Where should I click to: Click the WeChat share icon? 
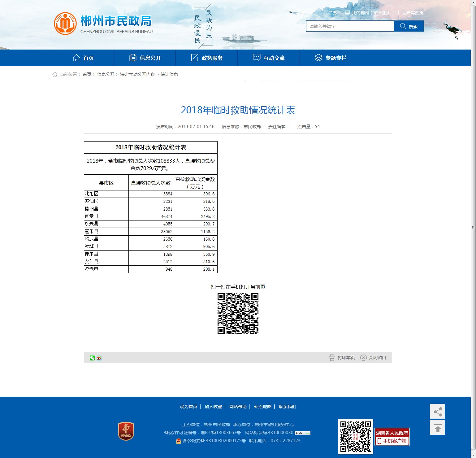point(92,358)
